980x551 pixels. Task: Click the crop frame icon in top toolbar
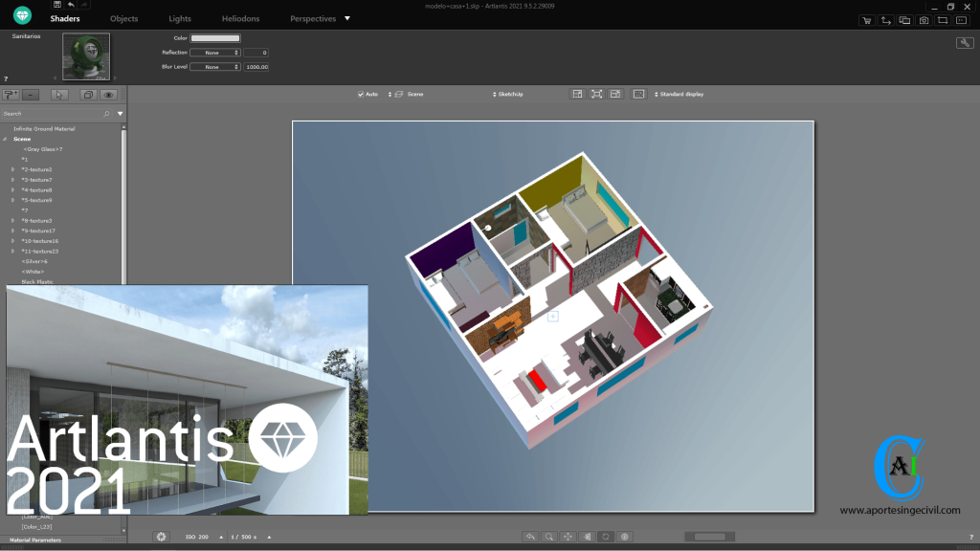[943, 19]
